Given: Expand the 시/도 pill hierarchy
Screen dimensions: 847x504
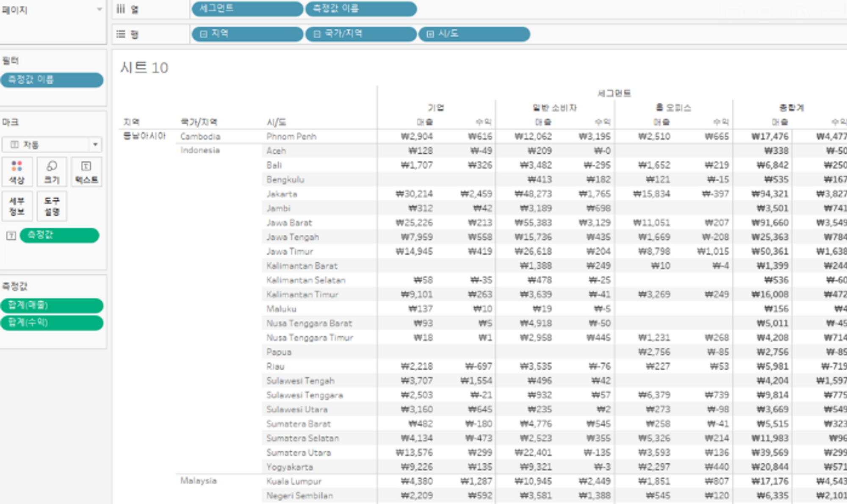Looking at the screenshot, I should click(x=430, y=34).
